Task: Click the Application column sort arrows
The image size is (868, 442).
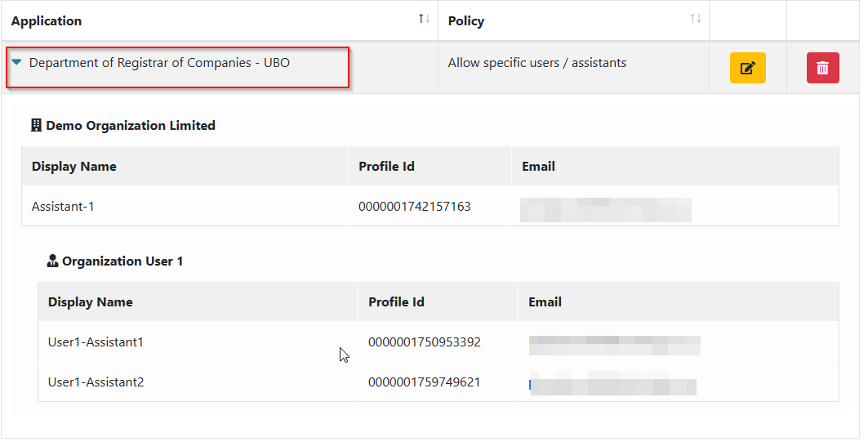Action: click(424, 19)
